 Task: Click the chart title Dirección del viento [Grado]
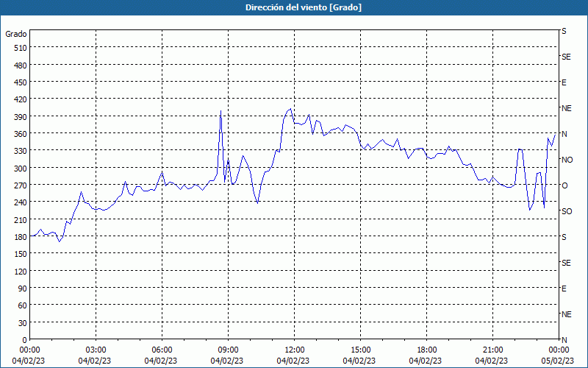pos(304,7)
